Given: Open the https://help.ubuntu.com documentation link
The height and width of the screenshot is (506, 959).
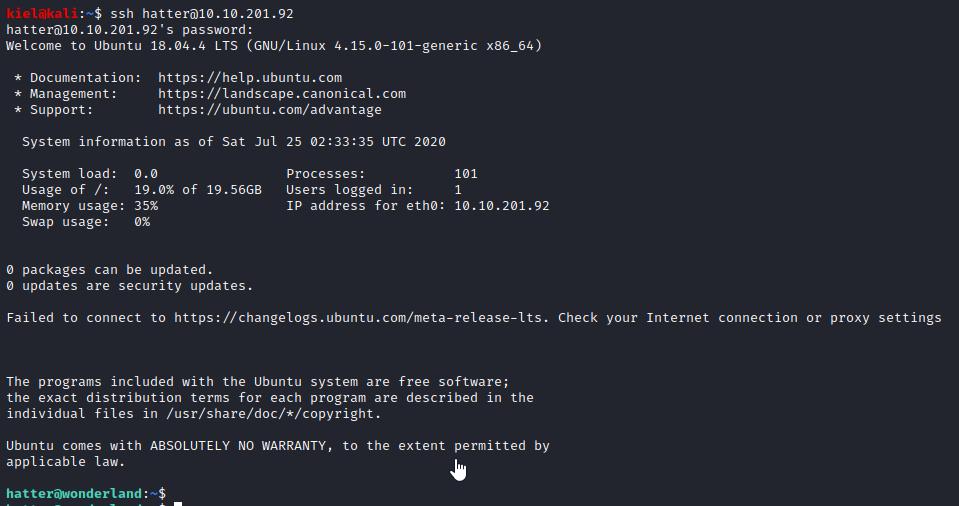Looking at the screenshot, I should pyautogui.click(x=250, y=77).
